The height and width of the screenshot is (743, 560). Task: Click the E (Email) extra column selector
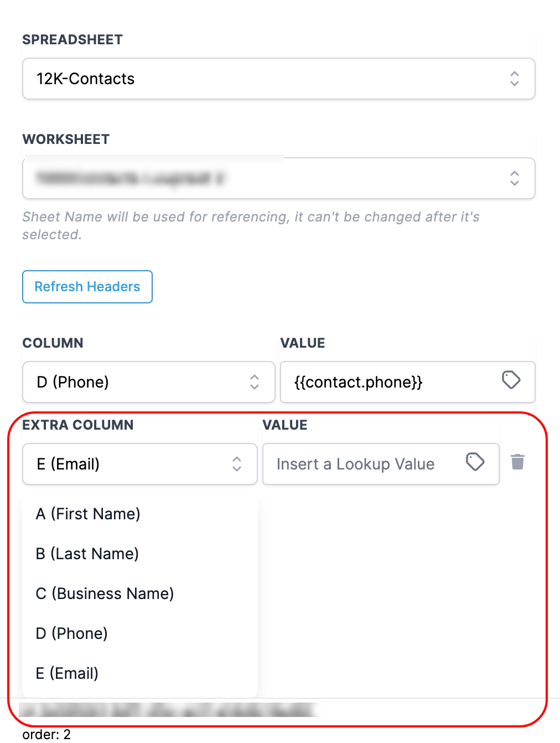point(139,464)
